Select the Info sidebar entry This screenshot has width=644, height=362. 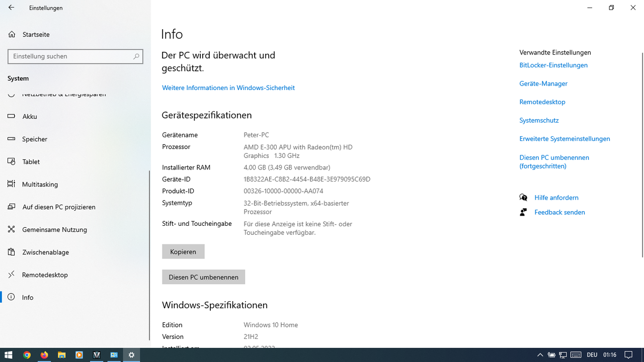(x=74, y=297)
